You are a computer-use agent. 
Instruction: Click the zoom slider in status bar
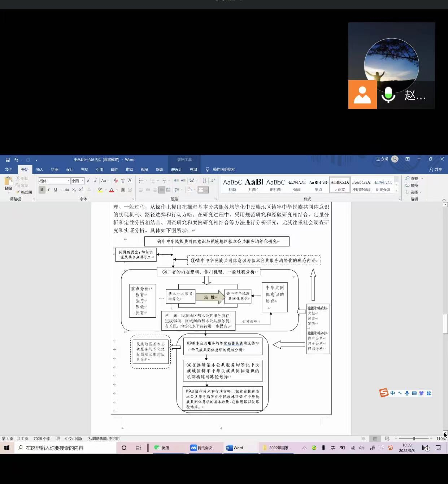tap(414, 439)
